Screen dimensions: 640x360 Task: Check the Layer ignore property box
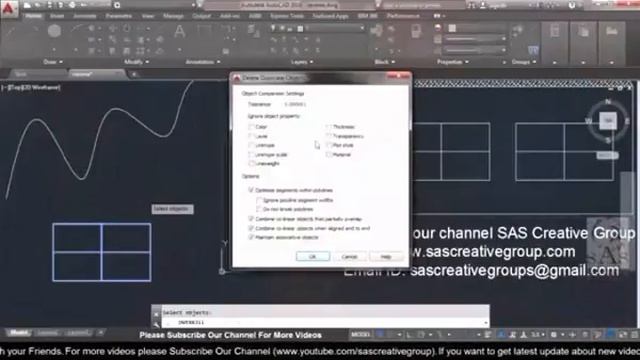pos(251,136)
